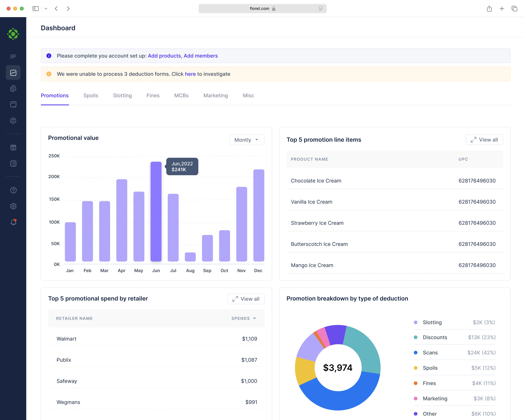This screenshot has height=420, width=525.
Task: Expand the sidebar hamburger menu
Action: point(13,56)
